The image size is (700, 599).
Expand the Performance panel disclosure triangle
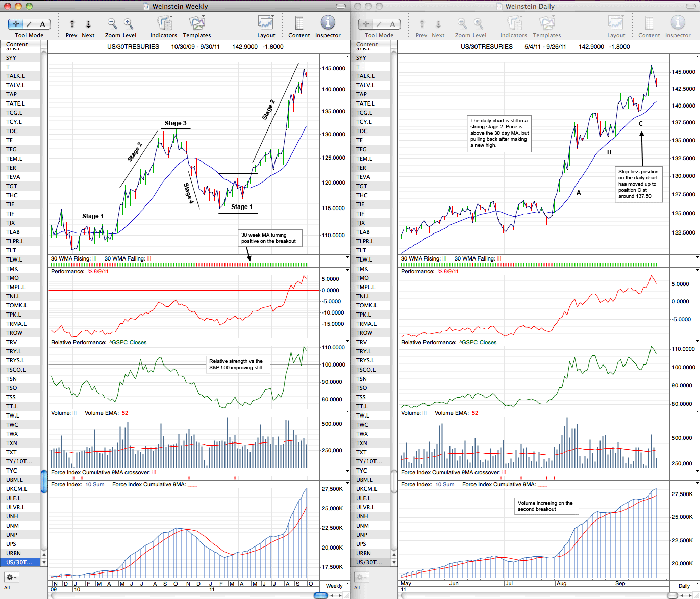point(348,270)
